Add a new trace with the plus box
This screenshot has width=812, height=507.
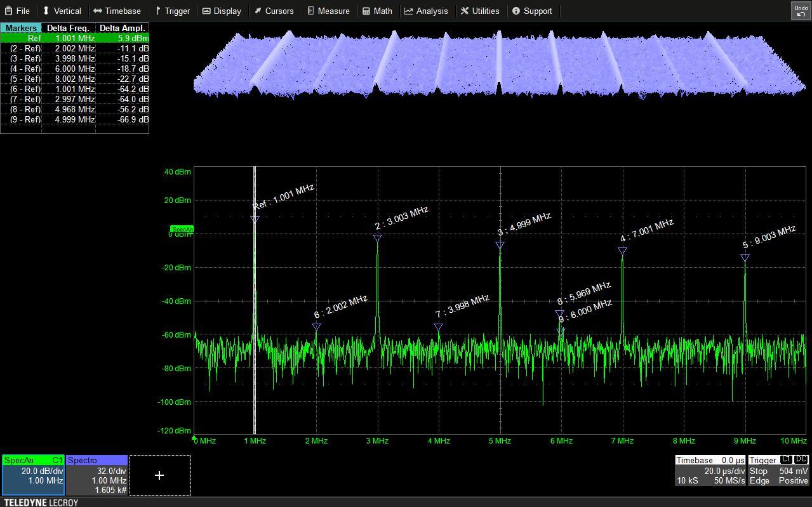click(x=159, y=475)
